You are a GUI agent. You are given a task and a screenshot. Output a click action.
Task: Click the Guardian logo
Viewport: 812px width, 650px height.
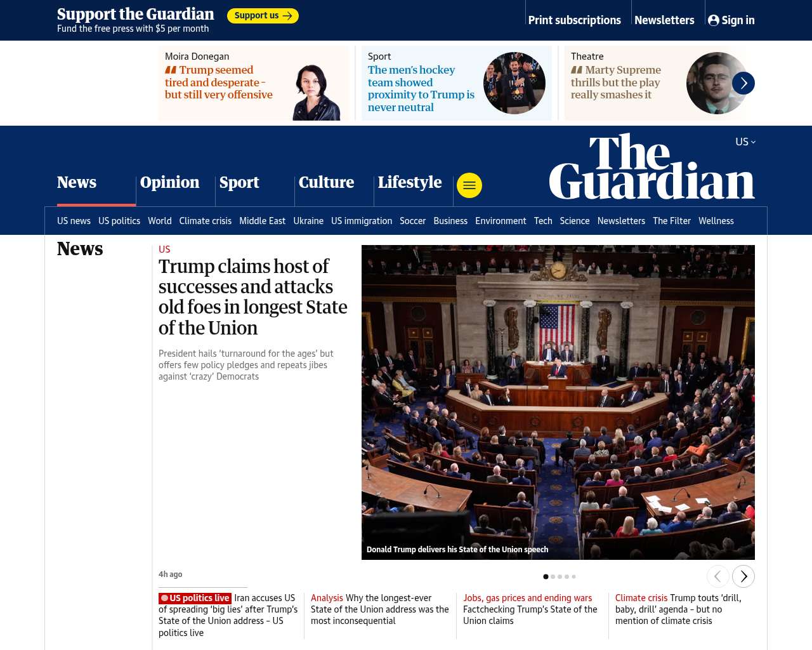pyautogui.click(x=652, y=166)
